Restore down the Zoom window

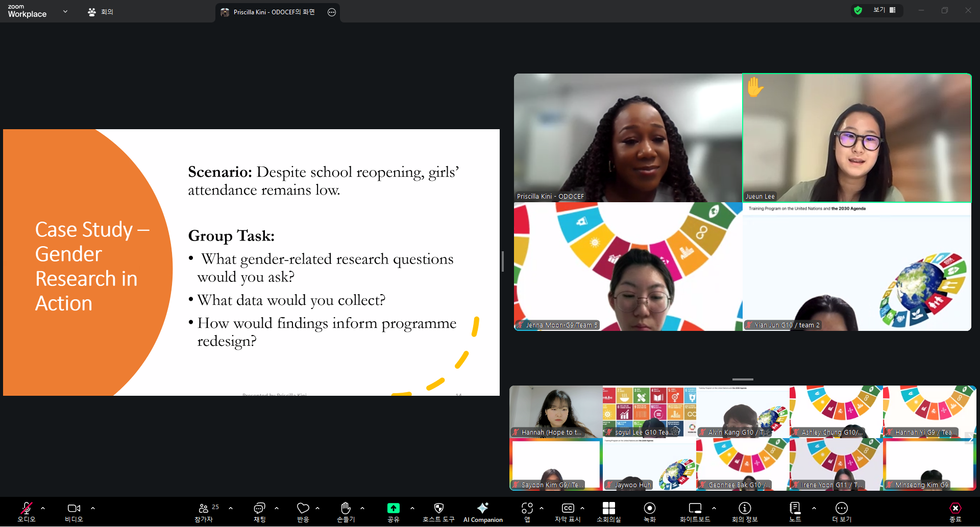click(945, 10)
